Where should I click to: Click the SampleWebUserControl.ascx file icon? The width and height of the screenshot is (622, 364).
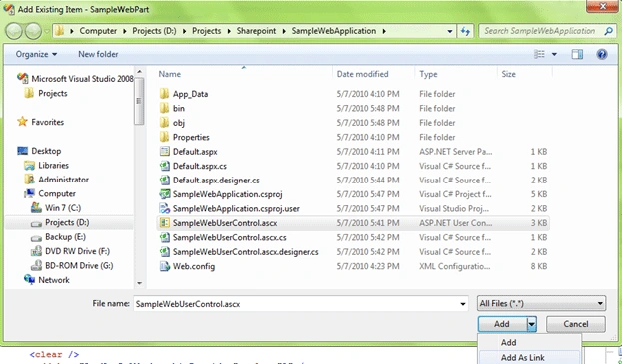(x=164, y=223)
